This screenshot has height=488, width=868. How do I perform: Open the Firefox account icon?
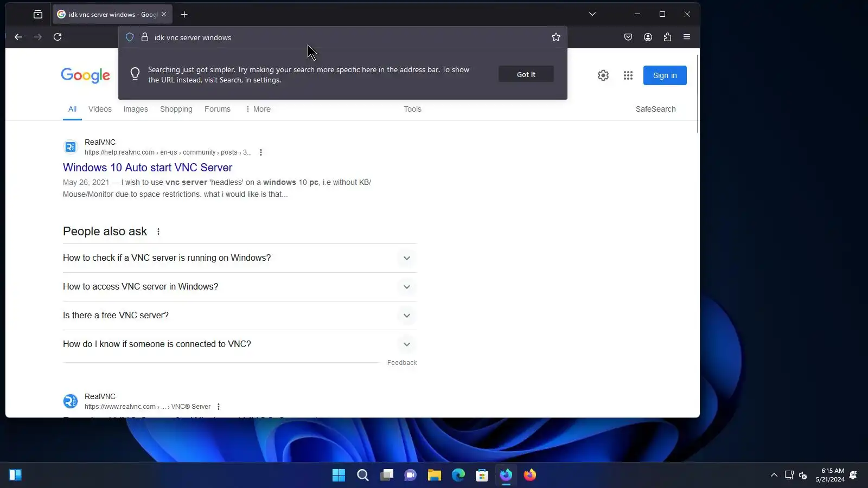tap(648, 37)
